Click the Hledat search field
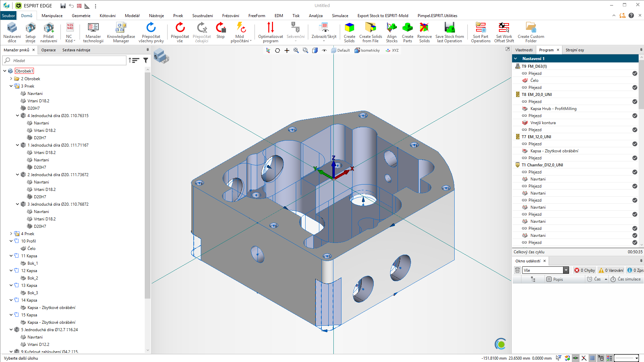Viewport: 644px width, 362px height. click(x=67, y=61)
